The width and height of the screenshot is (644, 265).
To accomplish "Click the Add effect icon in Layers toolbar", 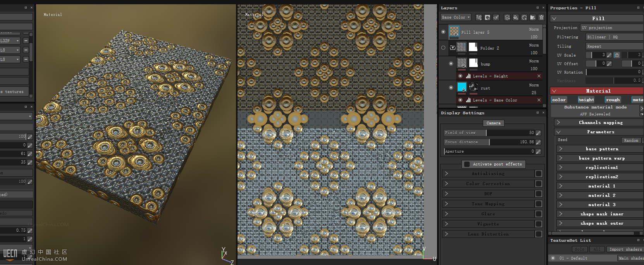I will [479, 17].
